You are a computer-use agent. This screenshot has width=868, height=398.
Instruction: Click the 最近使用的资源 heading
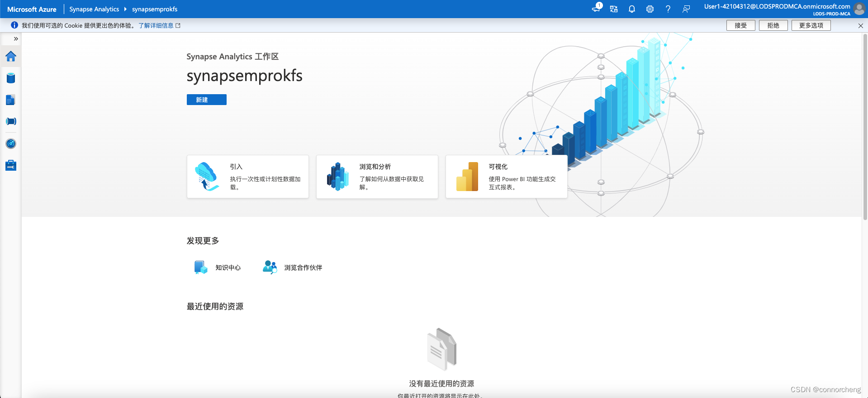215,307
